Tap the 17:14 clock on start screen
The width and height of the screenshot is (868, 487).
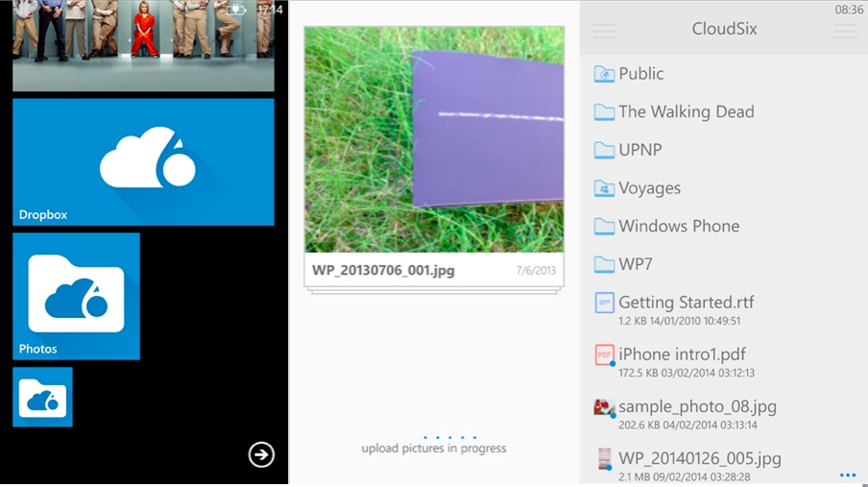click(270, 10)
